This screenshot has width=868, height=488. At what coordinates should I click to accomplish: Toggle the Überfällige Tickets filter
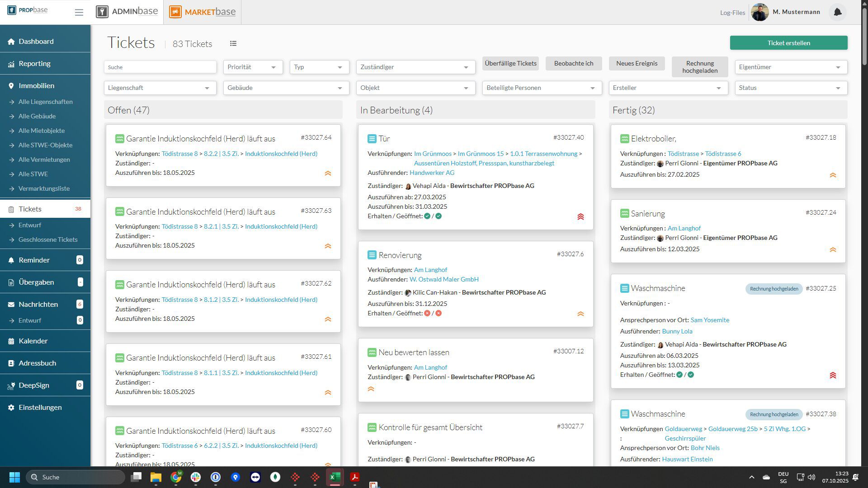coord(510,63)
